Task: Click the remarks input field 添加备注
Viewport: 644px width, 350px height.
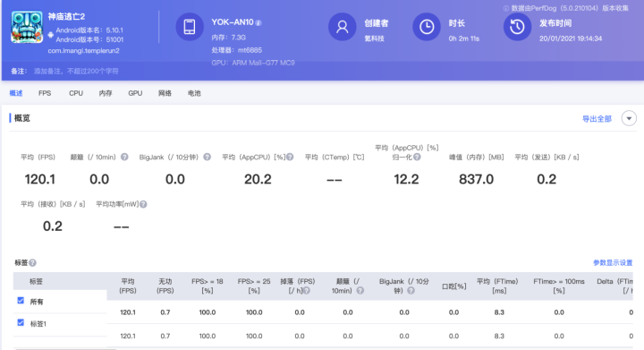Action: click(76, 71)
